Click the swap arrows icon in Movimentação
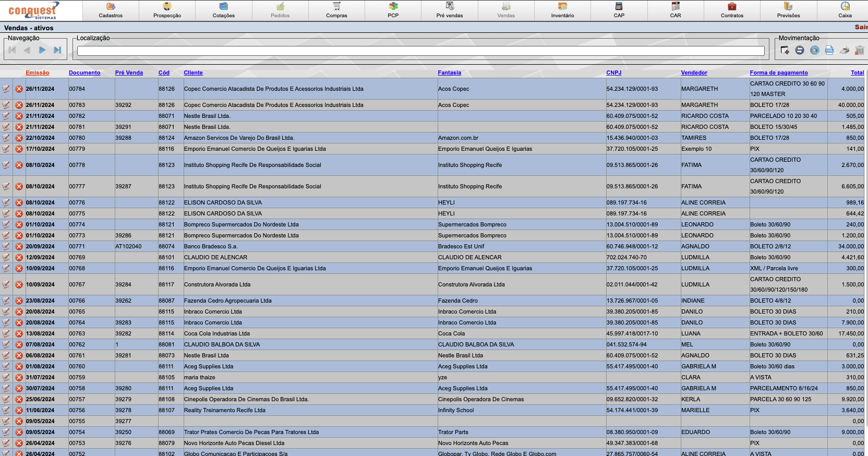The image size is (868, 456). coord(800,50)
